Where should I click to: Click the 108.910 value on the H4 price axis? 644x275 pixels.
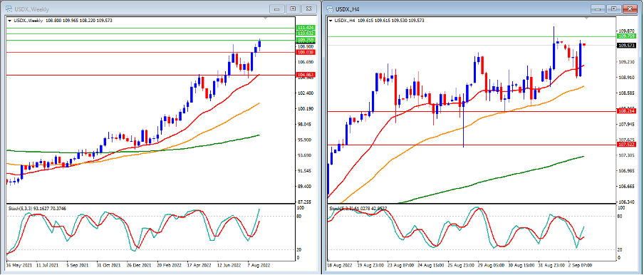tap(627, 78)
